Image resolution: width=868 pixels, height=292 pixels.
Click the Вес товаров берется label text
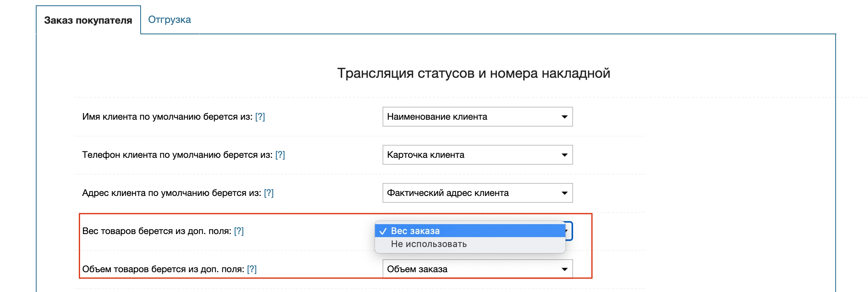[157, 231]
